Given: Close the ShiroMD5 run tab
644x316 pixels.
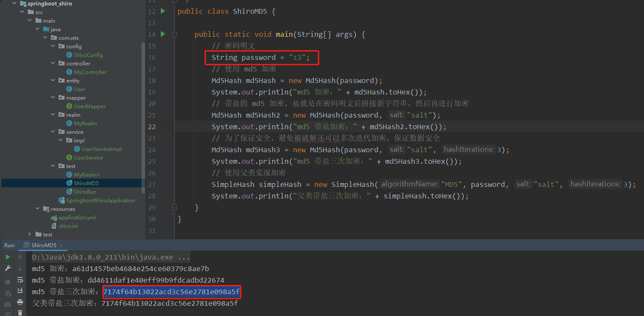Looking at the screenshot, I should tap(61, 245).
